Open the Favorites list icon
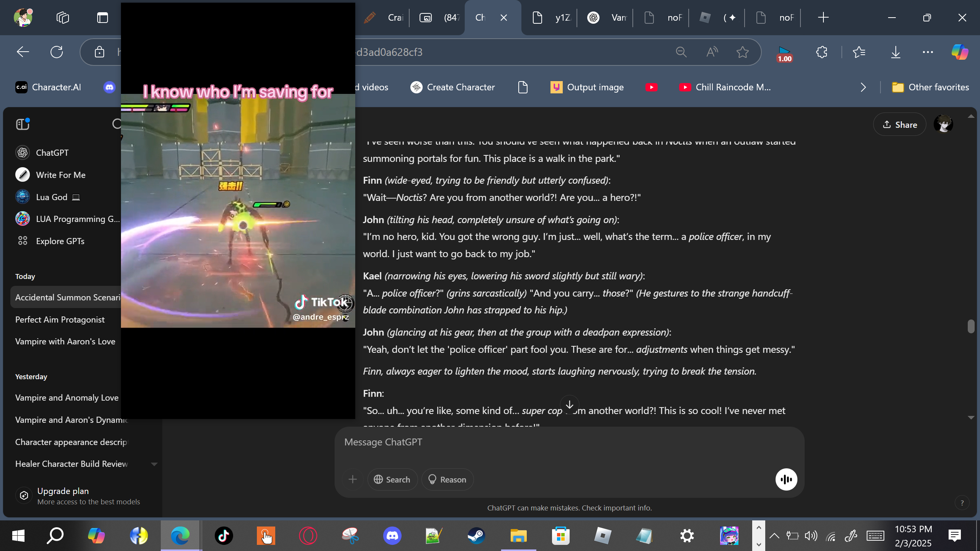The width and height of the screenshot is (980, 551). [859, 52]
